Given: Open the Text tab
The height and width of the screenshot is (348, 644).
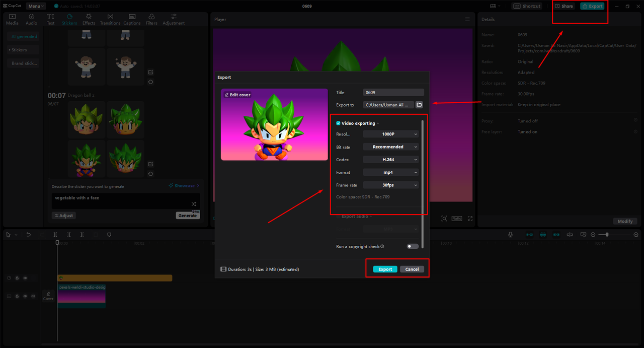Looking at the screenshot, I should pyautogui.click(x=51, y=19).
